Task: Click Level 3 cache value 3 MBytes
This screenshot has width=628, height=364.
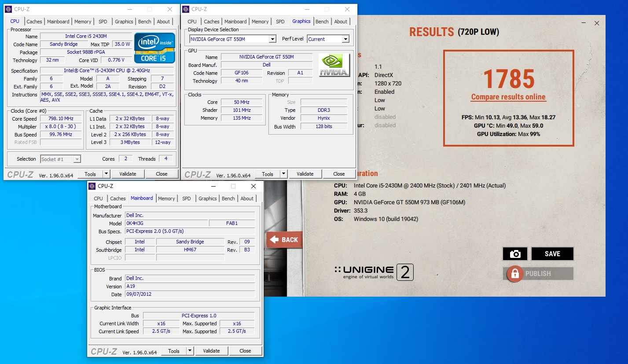Action: [x=131, y=143]
